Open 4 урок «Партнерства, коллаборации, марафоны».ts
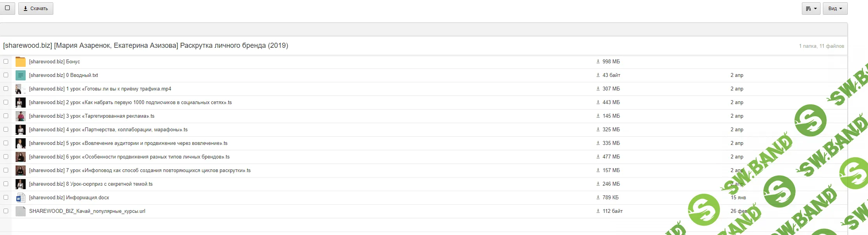Viewport: 868px width, 235px height. coord(108,130)
